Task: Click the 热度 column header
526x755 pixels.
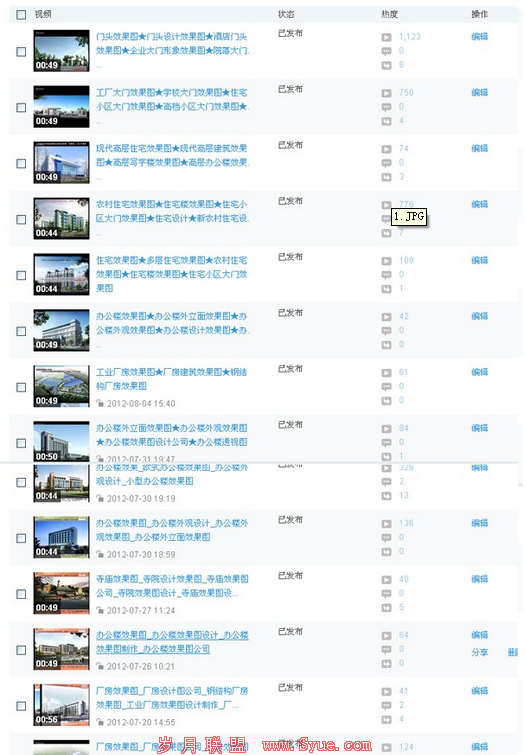Action: (x=389, y=14)
